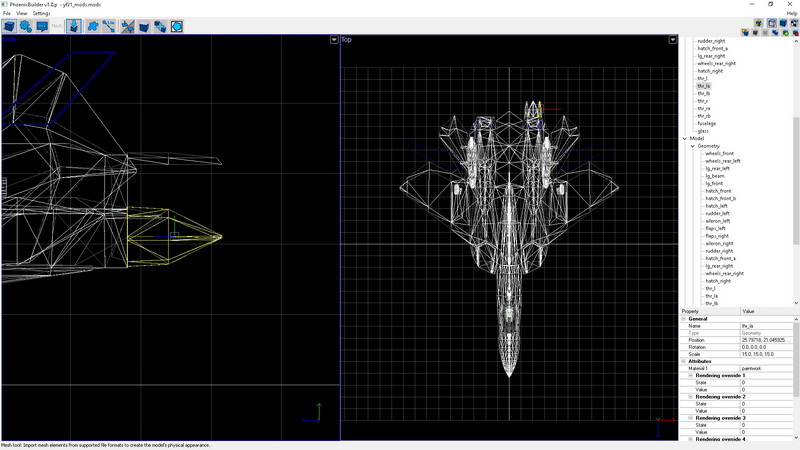
Task: Click the circle-in-square toolbar icon
Action: pos(176,26)
